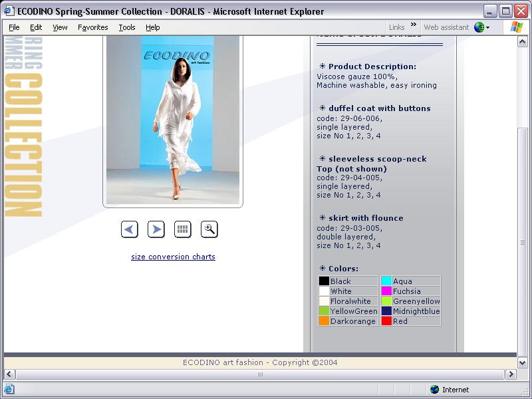Click the 'Midnightblue' color name label
Image resolution: width=532 pixels, height=399 pixels.
pyautogui.click(x=416, y=311)
